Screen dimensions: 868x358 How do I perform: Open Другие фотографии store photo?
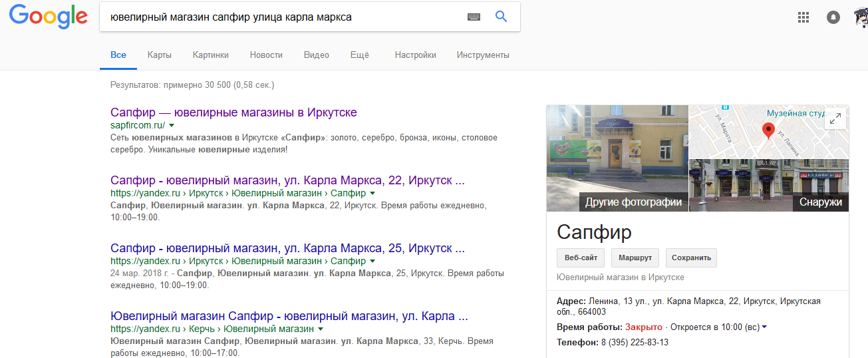(x=617, y=158)
